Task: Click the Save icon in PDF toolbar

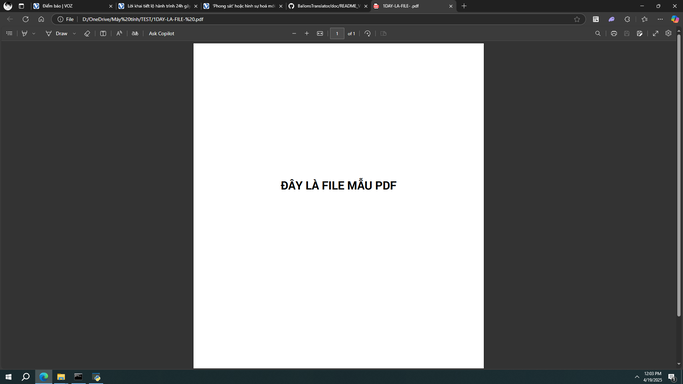Action: tap(626, 34)
